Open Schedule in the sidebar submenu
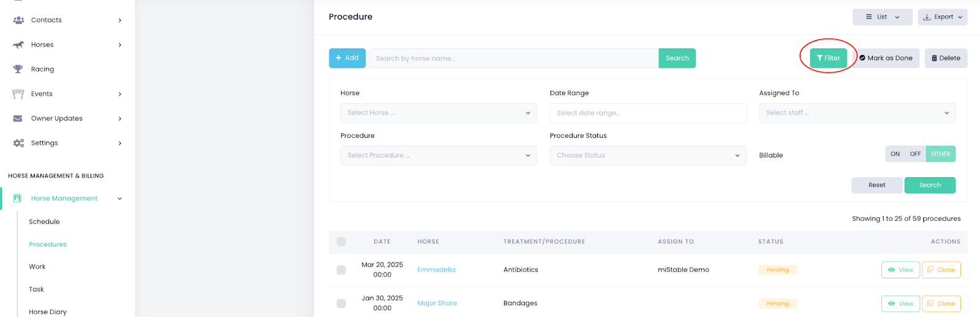The width and height of the screenshot is (980, 317). pos(44,222)
